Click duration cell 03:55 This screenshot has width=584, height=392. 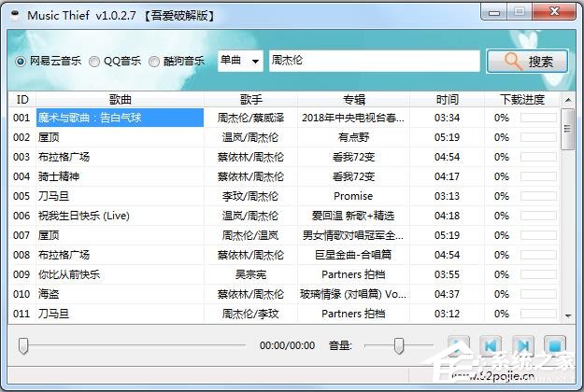447,274
